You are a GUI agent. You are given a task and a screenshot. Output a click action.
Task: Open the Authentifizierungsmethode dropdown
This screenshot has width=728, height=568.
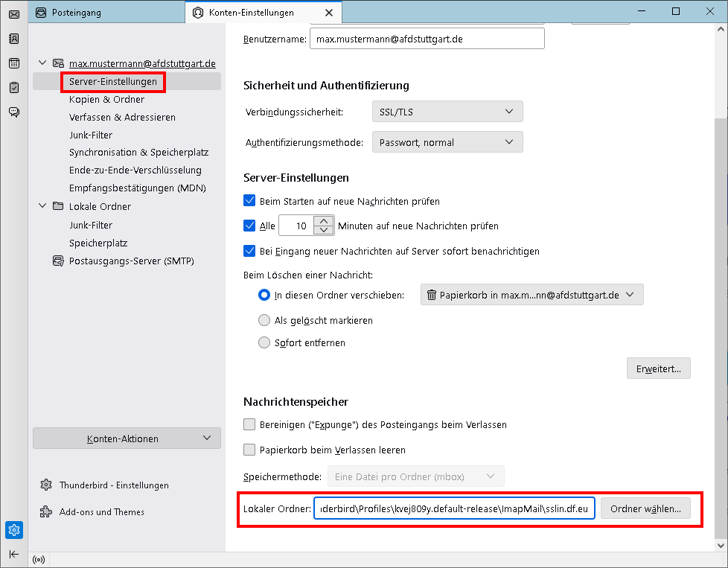pos(447,142)
